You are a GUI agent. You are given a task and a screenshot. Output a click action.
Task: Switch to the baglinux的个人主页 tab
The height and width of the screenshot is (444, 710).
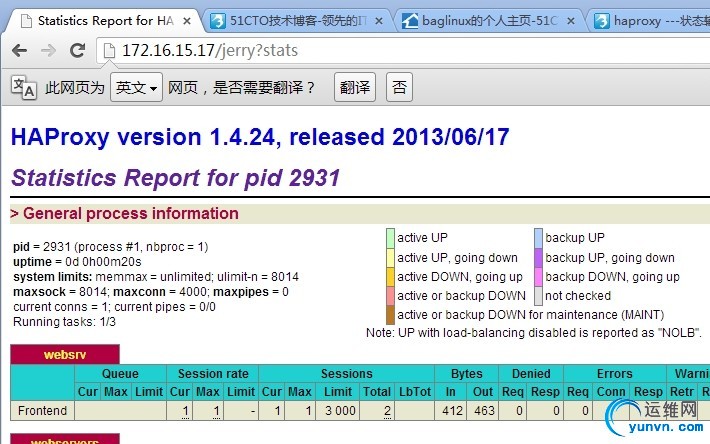pyautogui.click(x=489, y=21)
